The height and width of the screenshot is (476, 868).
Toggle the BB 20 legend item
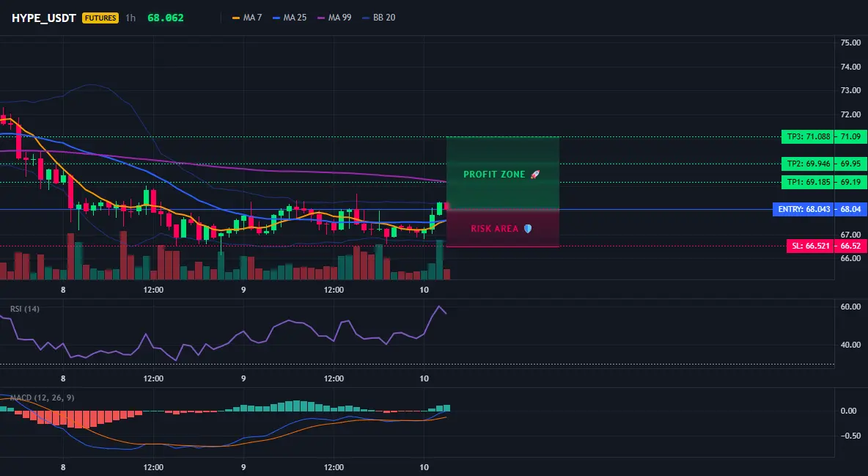click(x=378, y=18)
